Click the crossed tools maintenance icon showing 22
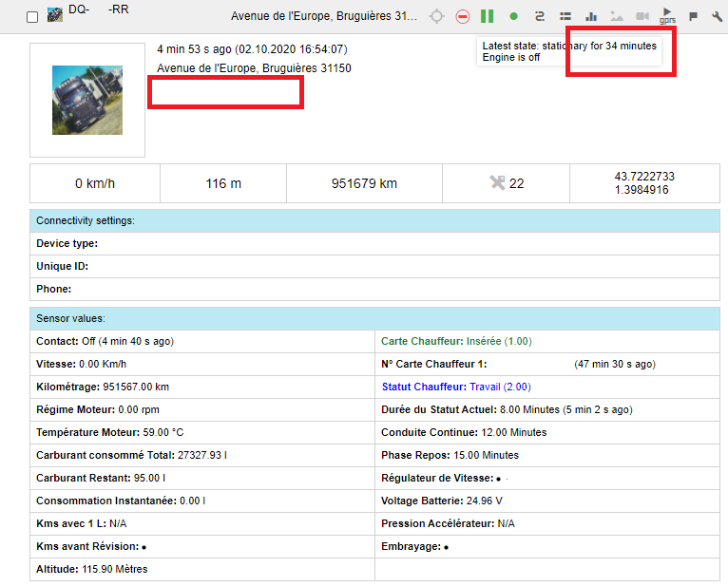Image resolution: width=728 pixels, height=586 pixels. (x=497, y=182)
